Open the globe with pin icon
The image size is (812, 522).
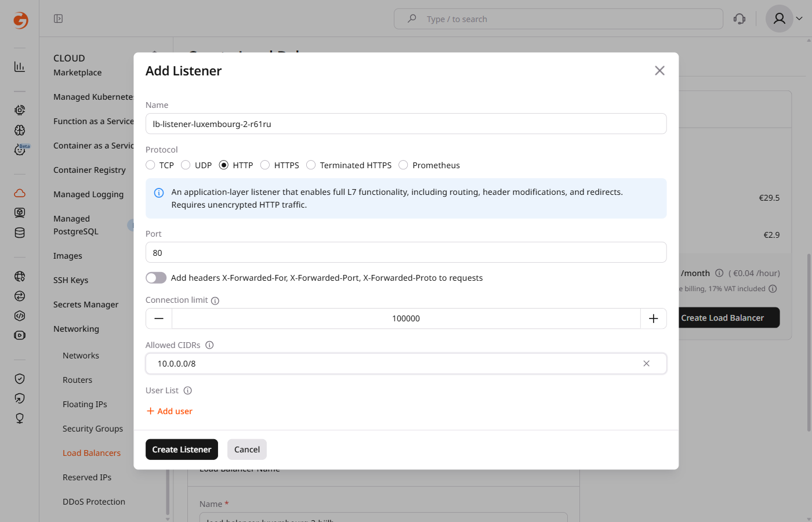(x=20, y=277)
